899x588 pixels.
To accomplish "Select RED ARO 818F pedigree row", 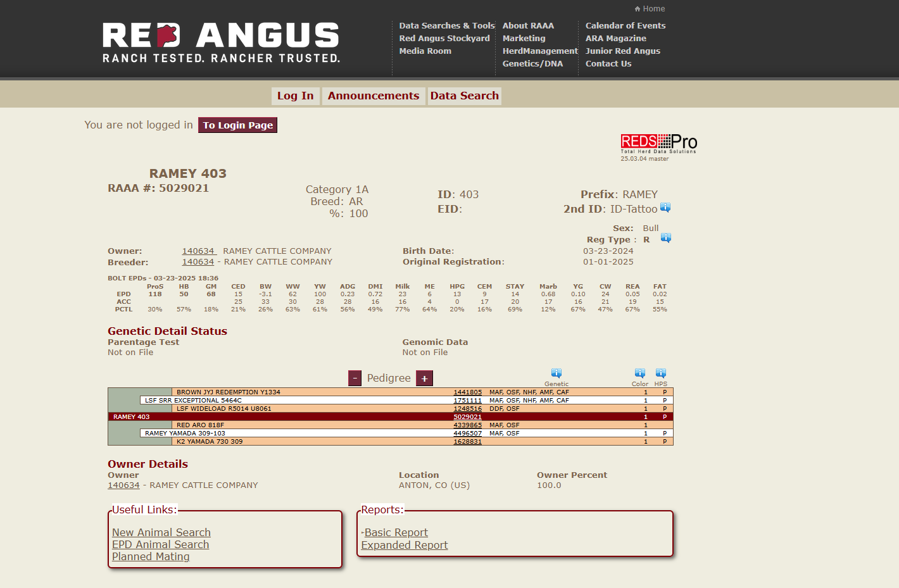I will tap(422, 425).
